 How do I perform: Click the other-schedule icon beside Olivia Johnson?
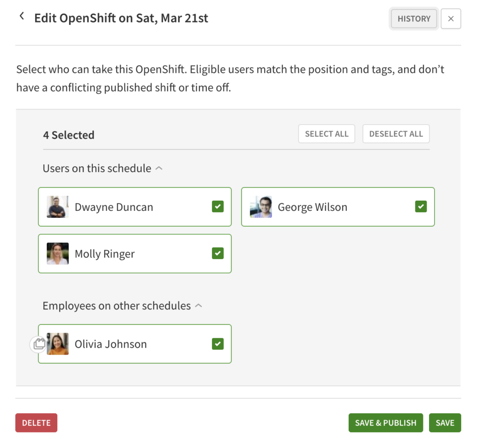coord(38,344)
